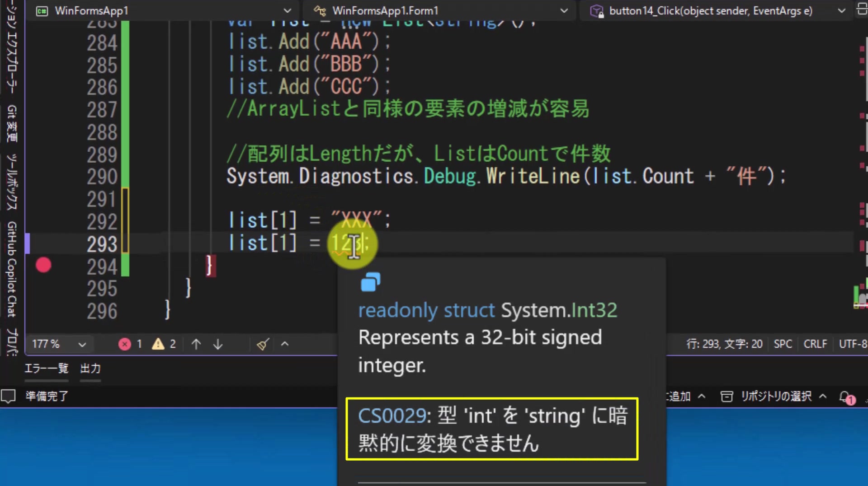
Task: Click the CRLF line ending indicator
Action: [815, 344]
